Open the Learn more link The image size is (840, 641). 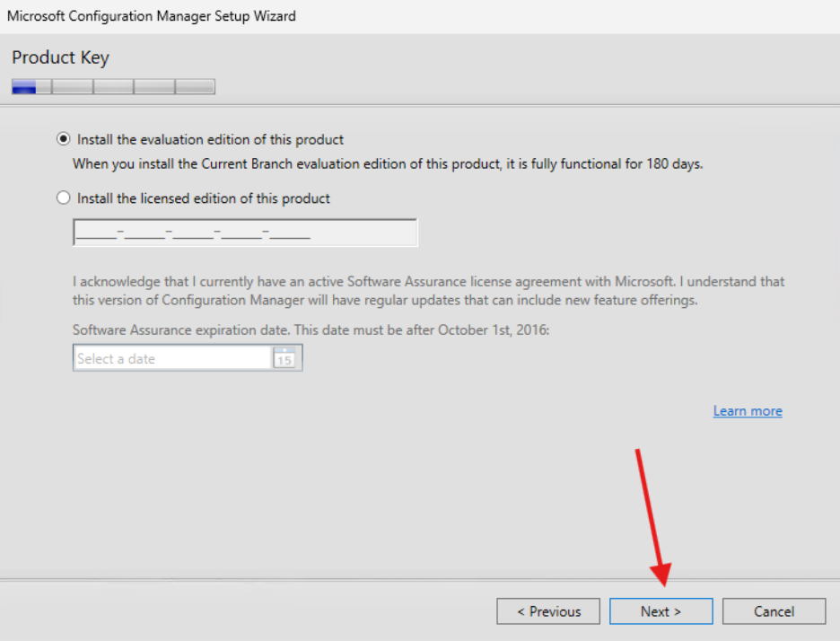pos(748,410)
